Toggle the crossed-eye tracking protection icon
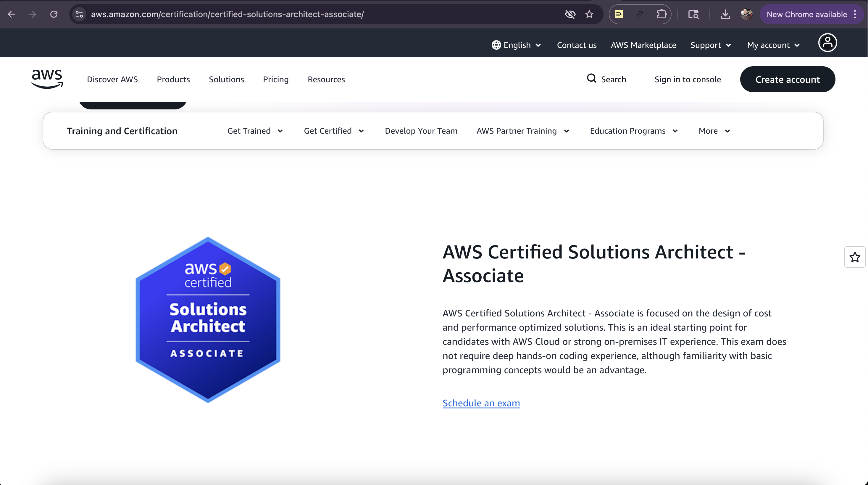868x485 pixels. click(x=570, y=14)
